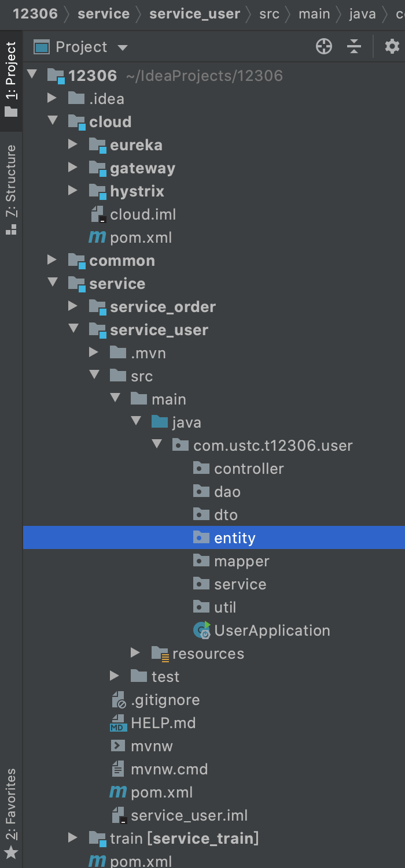Open Project panel settings gear
Screen dimensions: 405x868
point(392,47)
